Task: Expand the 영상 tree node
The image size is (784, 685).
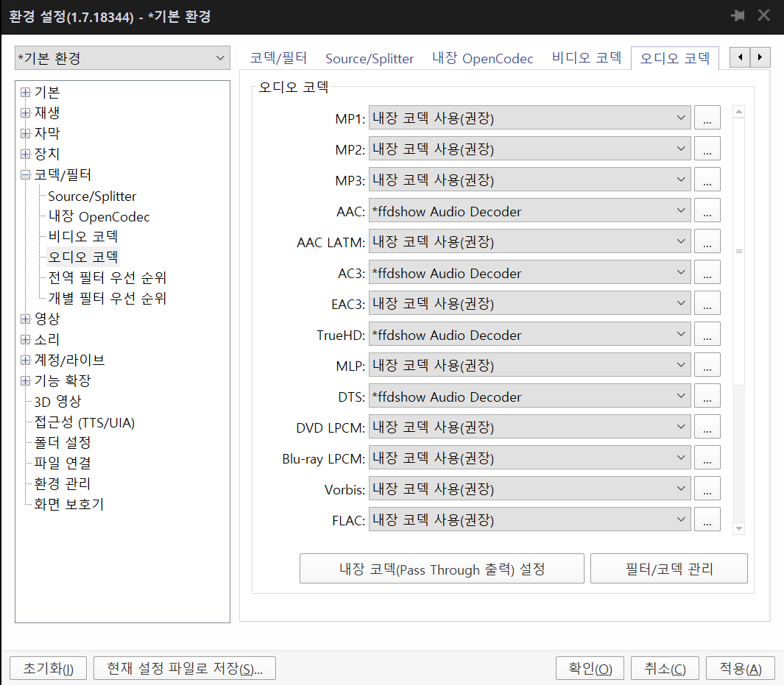Action: click(x=26, y=319)
